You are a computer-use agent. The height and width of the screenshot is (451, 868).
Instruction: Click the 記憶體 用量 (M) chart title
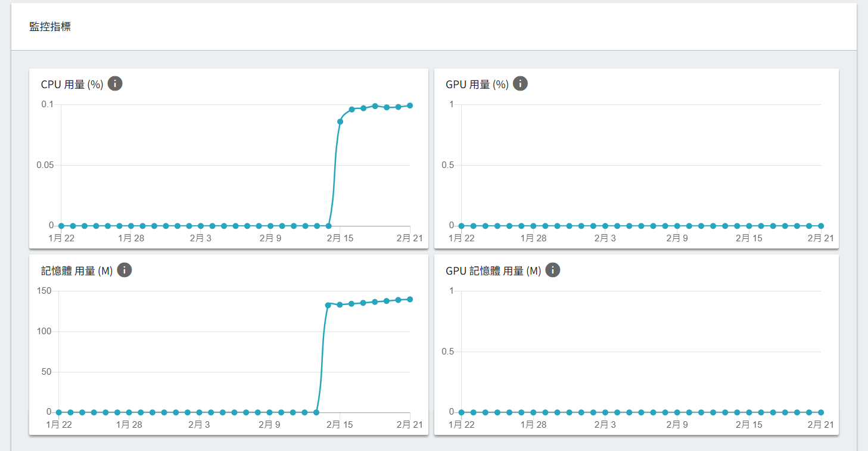77,271
